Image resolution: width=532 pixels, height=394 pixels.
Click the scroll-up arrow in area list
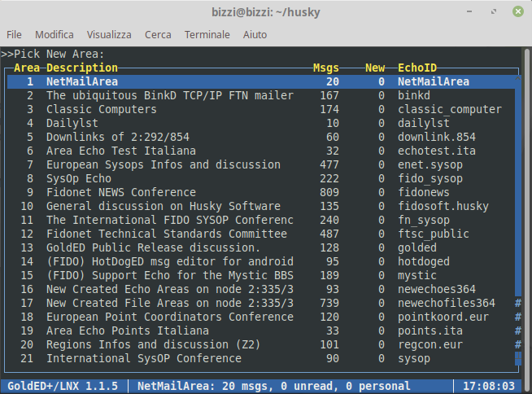[517, 78]
